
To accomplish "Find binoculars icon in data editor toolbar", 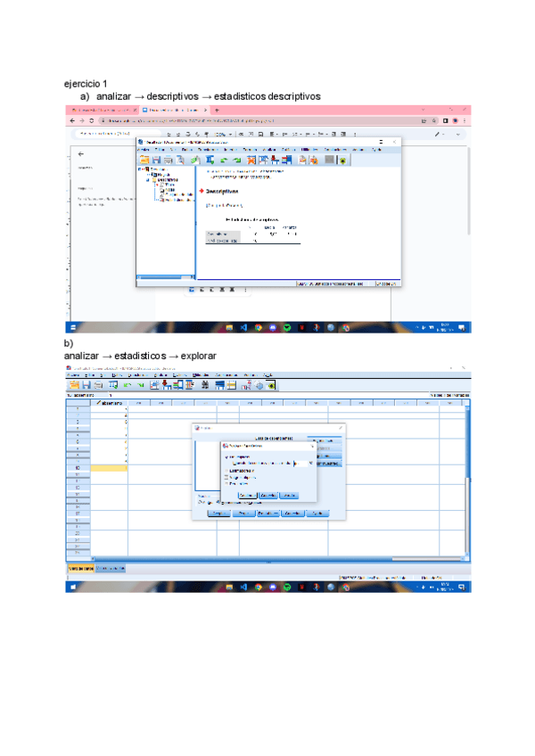I will pos(204,385).
